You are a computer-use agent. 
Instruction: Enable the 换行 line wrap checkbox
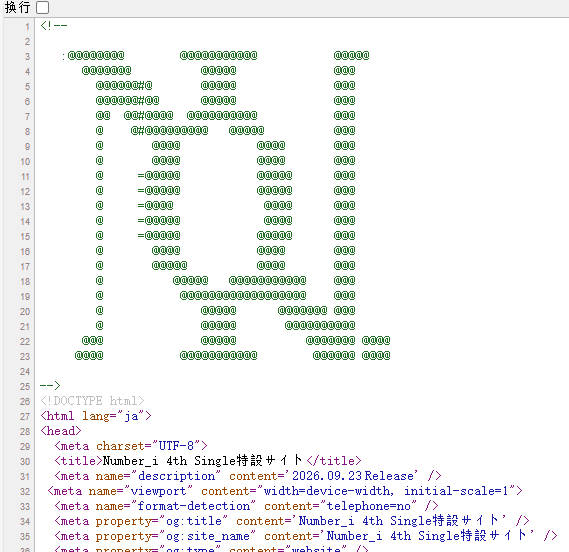[42, 7]
